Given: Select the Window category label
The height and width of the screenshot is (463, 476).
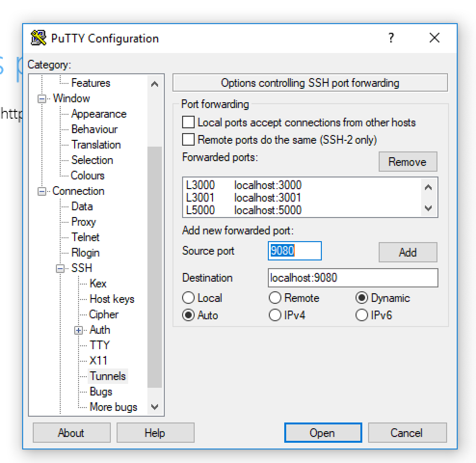Looking at the screenshot, I should coord(71,98).
